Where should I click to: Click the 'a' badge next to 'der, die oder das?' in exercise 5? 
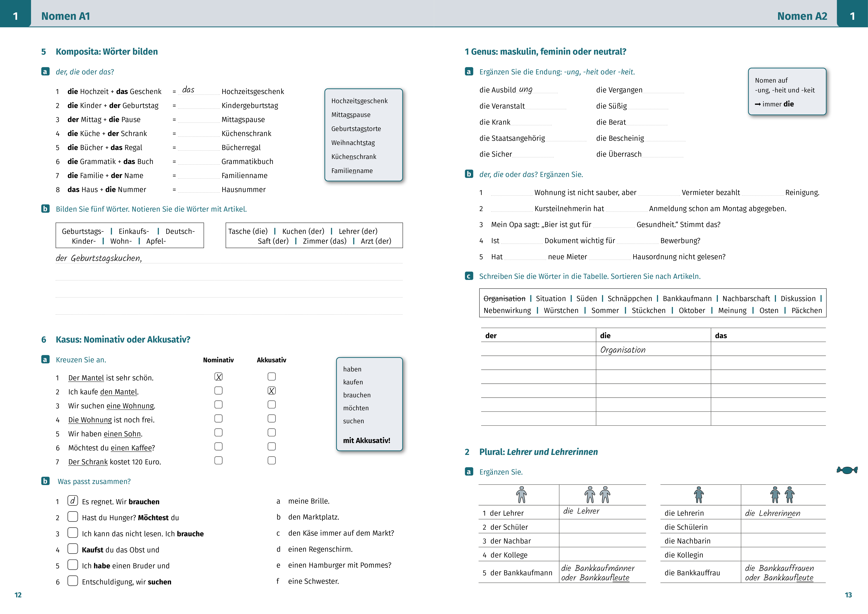point(45,71)
